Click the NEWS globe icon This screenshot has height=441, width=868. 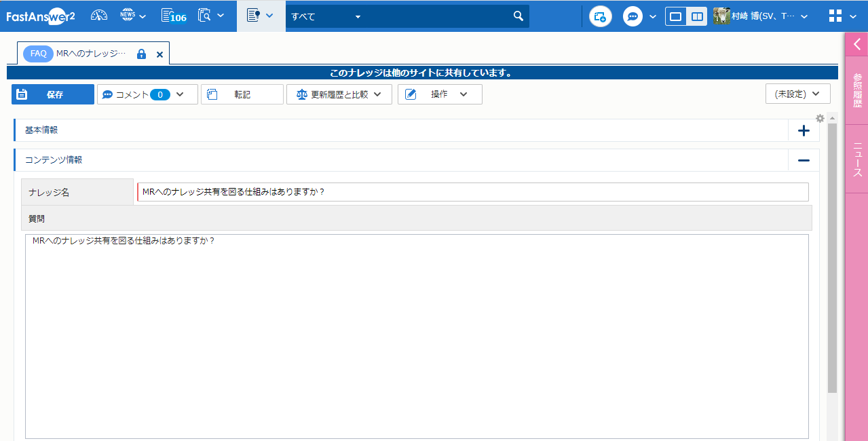point(128,16)
